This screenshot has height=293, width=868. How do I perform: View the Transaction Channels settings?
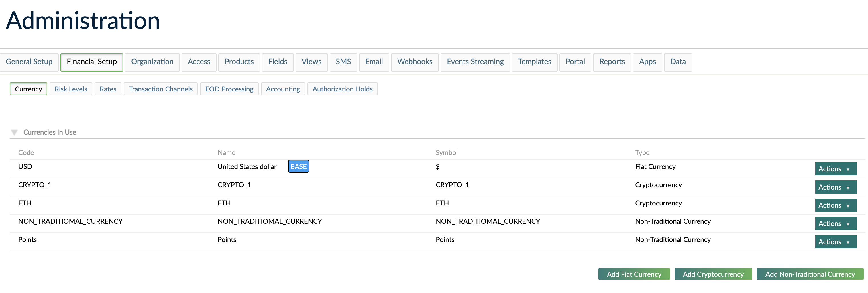(161, 89)
